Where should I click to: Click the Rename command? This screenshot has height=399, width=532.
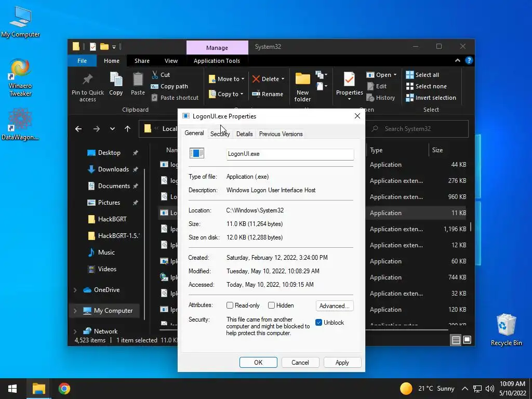click(x=268, y=94)
